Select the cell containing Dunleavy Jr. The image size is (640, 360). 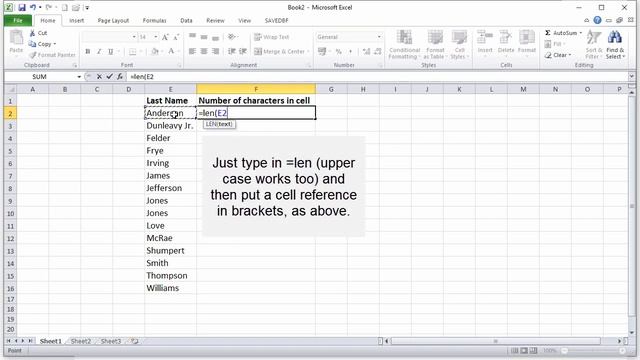170,125
